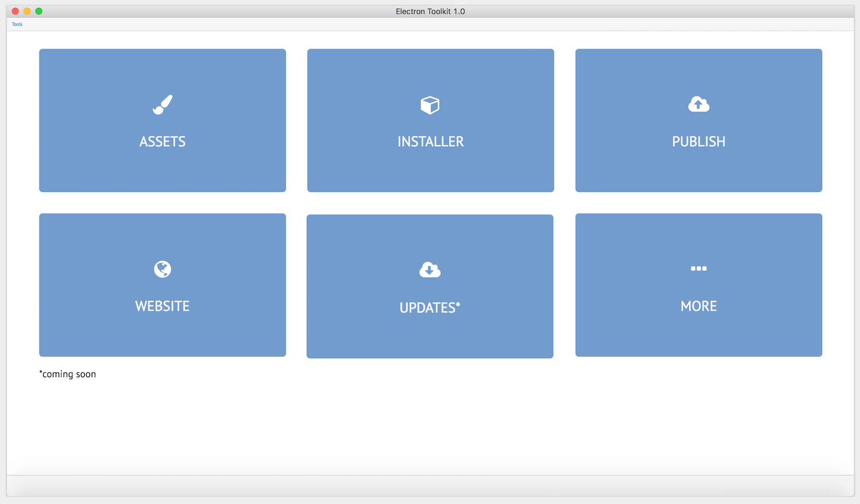Image resolution: width=860 pixels, height=504 pixels.
Task: Open the Installer section
Action: coord(430,120)
